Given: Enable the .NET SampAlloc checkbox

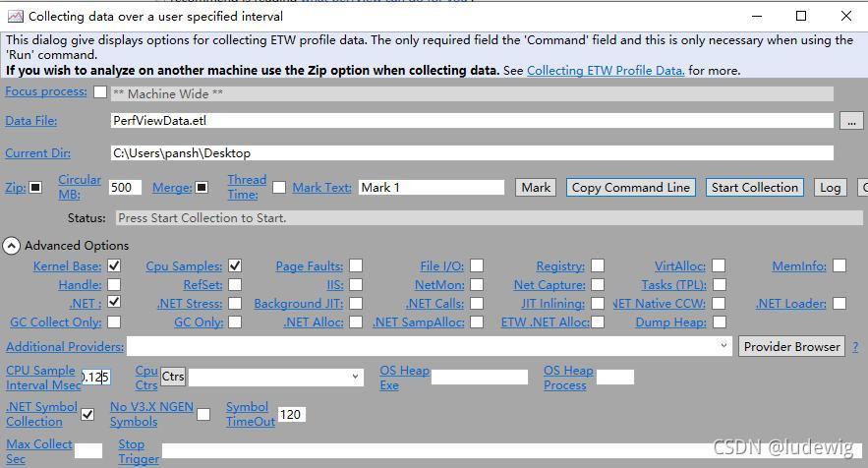Looking at the screenshot, I should click(x=477, y=322).
